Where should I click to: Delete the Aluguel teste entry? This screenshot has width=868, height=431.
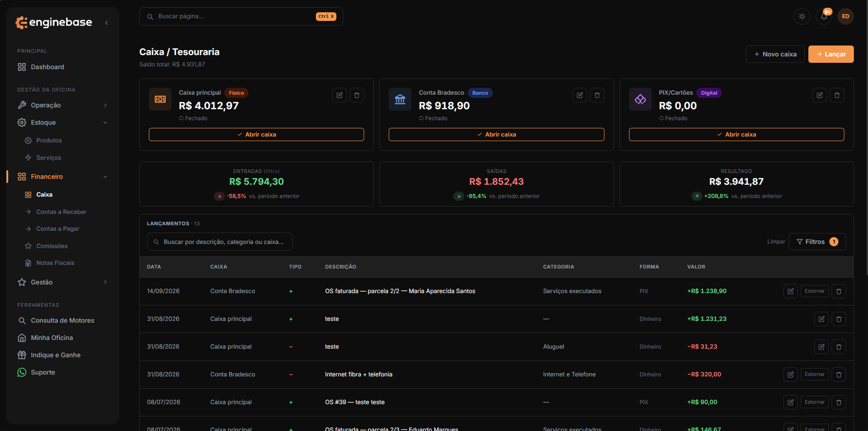(x=839, y=347)
